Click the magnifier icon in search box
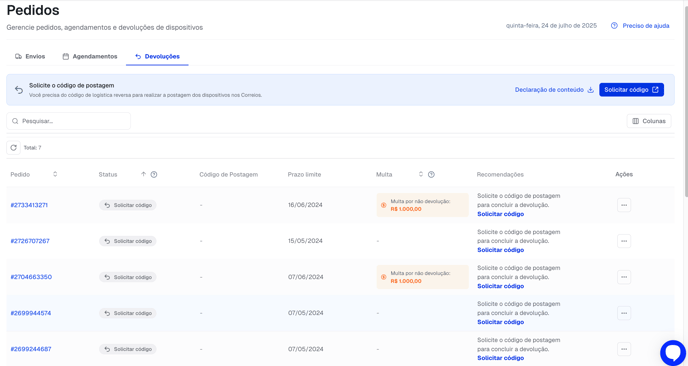The height and width of the screenshot is (366, 688). click(x=15, y=121)
